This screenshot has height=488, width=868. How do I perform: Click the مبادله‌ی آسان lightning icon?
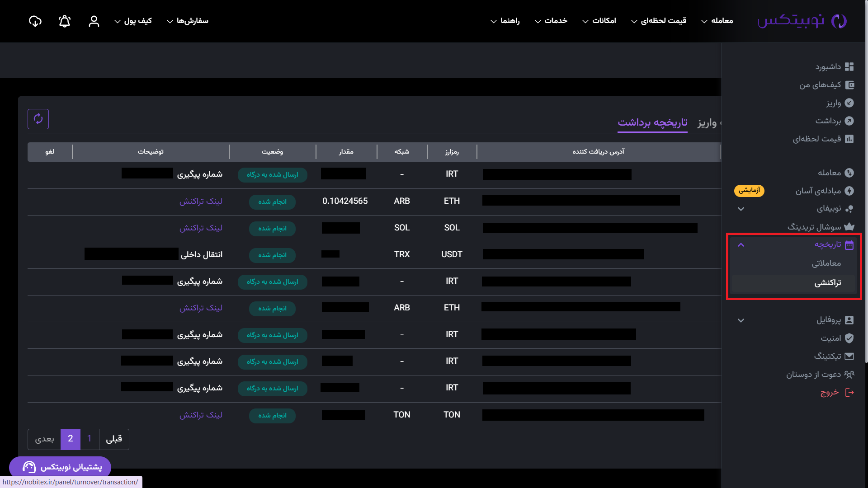coord(849,191)
